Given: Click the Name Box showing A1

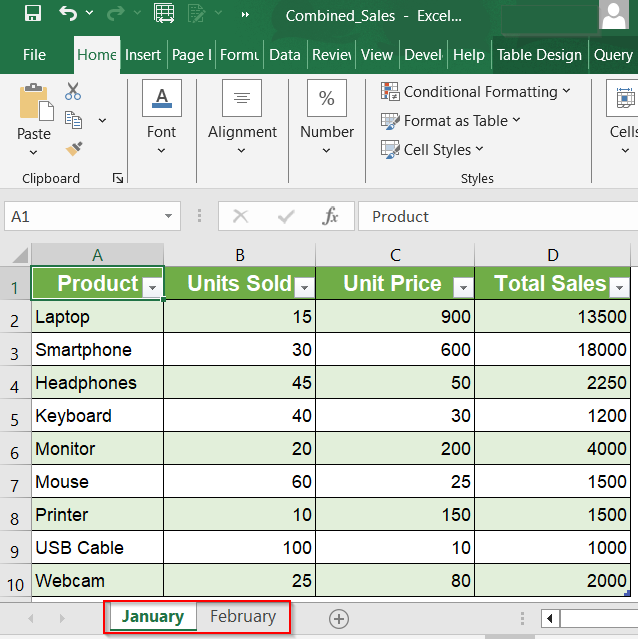Looking at the screenshot, I should [86, 216].
